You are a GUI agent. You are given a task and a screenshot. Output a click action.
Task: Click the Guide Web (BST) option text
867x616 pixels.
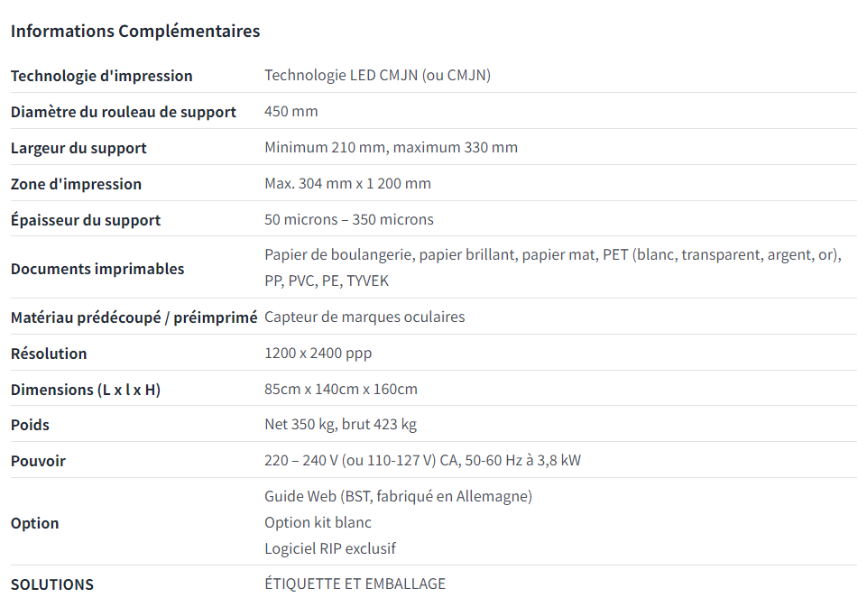tap(398, 496)
